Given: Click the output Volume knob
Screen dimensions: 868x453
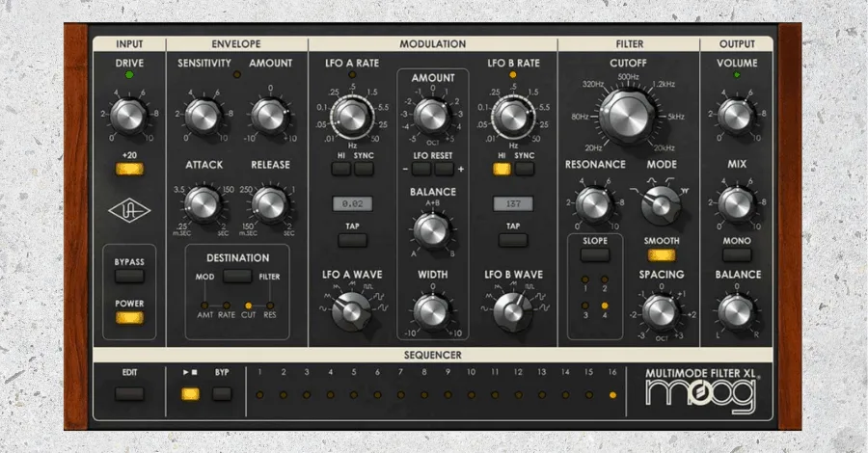Looking at the screenshot, I should pyautogui.click(x=736, y=117).
